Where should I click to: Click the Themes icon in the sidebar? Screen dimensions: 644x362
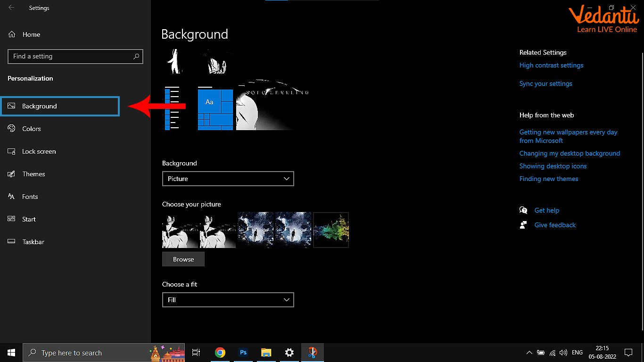pyautogui.click(x=12, y=174)
